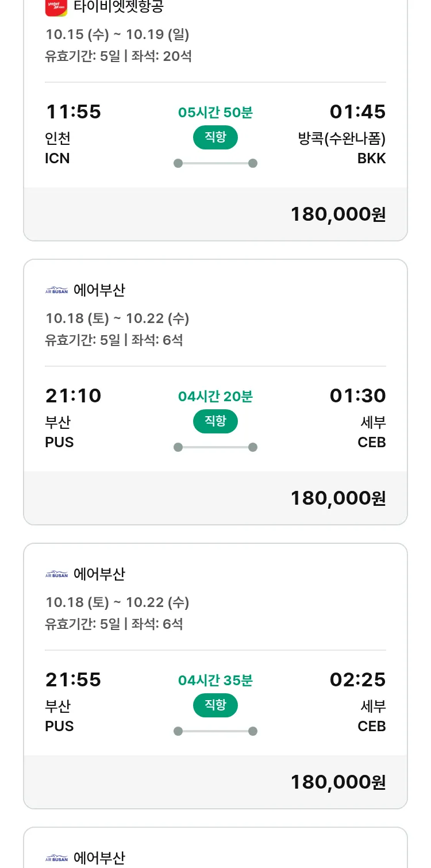Viewport: 431px width, 868px height.
Task: Select the 180,000원 price of the 21:10 Cebu flight
Action: [x=338, y=498]
